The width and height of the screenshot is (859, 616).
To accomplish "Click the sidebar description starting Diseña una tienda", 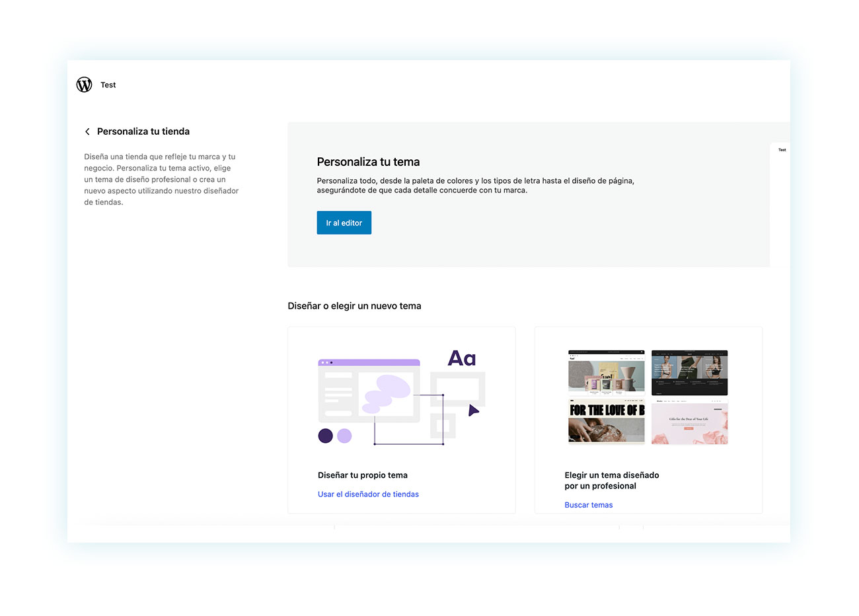I will pyautogui.click(x=161, y=179).
